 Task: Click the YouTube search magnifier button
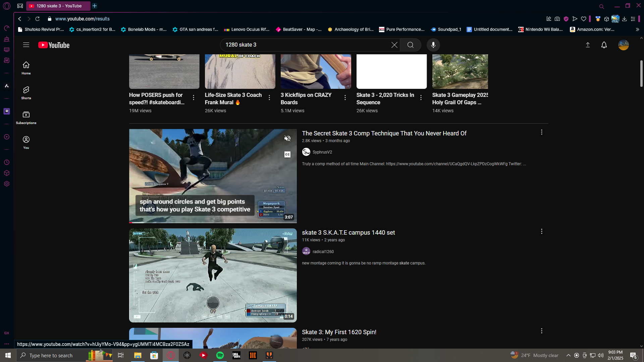tap(410, 45)
